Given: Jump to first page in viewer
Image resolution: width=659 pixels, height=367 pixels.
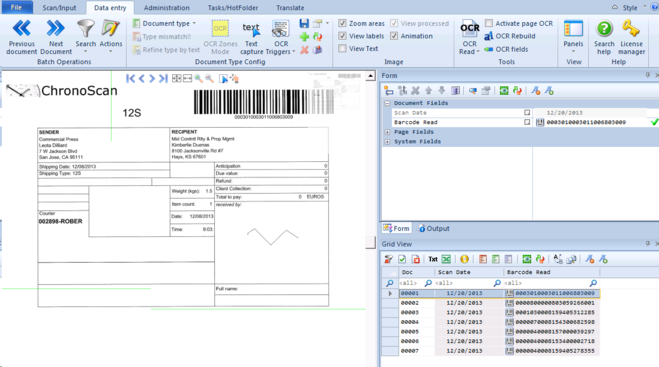Looking at the screenshot, I should pos(131,79).
